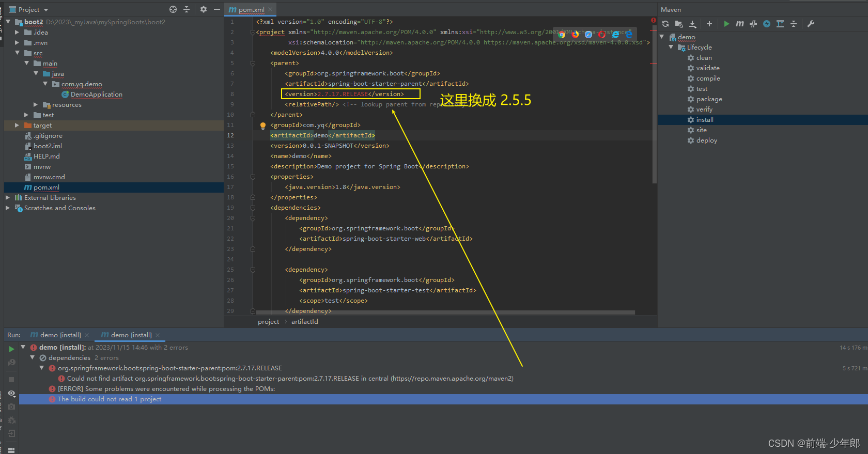Click the red error indicator in editor
The width and height of the screenshot is (868, 454).
(x=654, y=21)
